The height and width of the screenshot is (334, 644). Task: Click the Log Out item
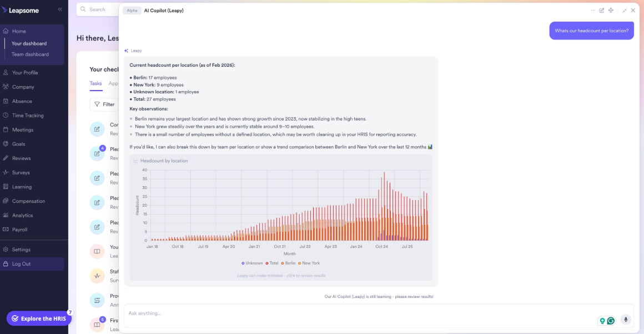32,264
